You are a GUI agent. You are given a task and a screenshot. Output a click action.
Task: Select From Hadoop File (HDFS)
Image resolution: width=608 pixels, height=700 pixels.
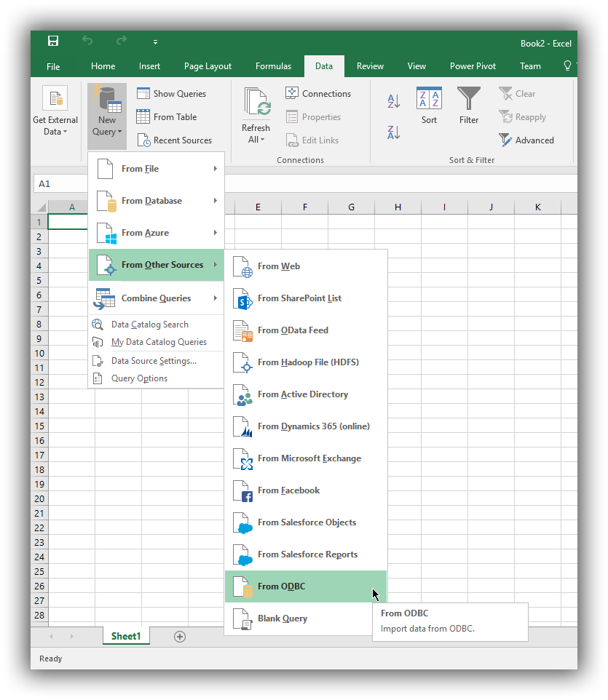pyautogui.click(x=306, y=362)
